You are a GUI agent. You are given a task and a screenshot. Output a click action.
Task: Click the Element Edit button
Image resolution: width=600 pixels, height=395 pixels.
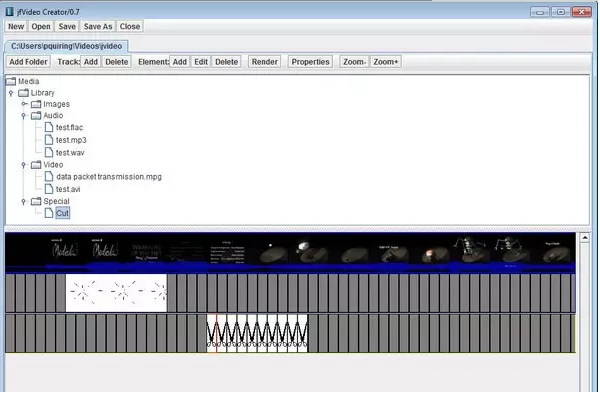(x=201, y=62)
